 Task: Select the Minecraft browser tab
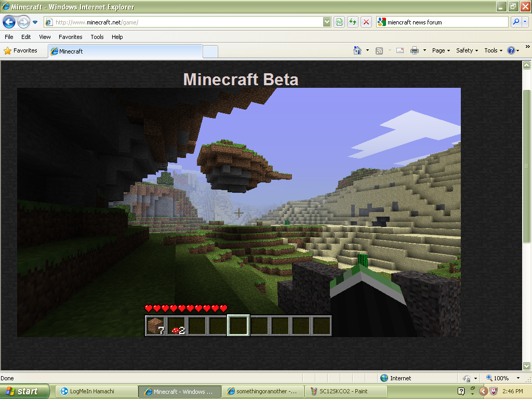click(x=125, y=51)
